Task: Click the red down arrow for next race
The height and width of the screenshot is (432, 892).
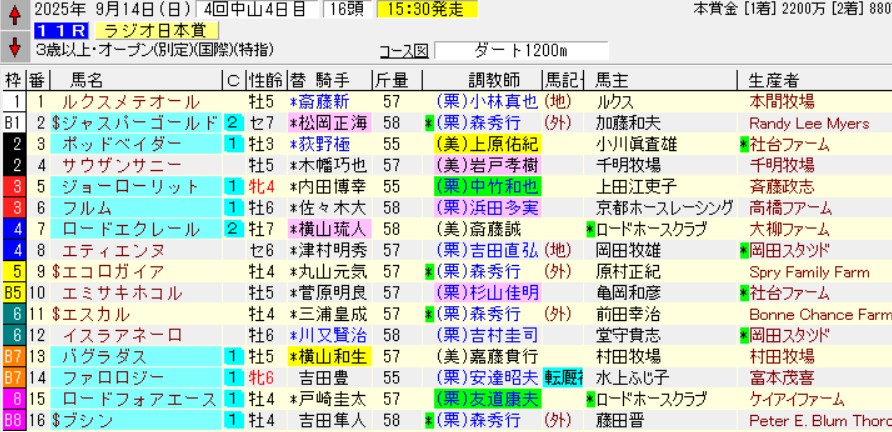Action: 14,46
